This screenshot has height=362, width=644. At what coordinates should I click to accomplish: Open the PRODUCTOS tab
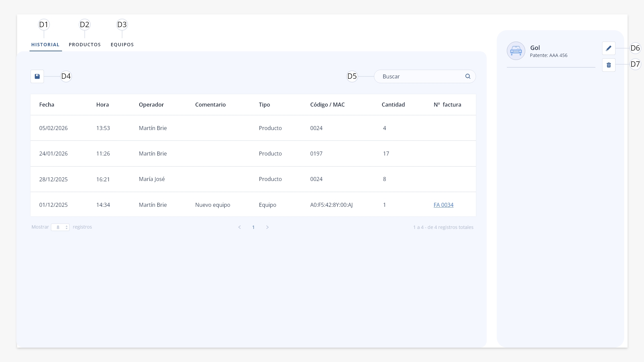point(85,45)
